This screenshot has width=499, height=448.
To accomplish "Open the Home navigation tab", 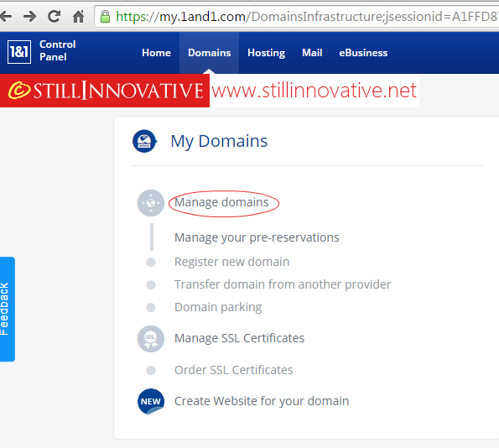I will point(156,53).
